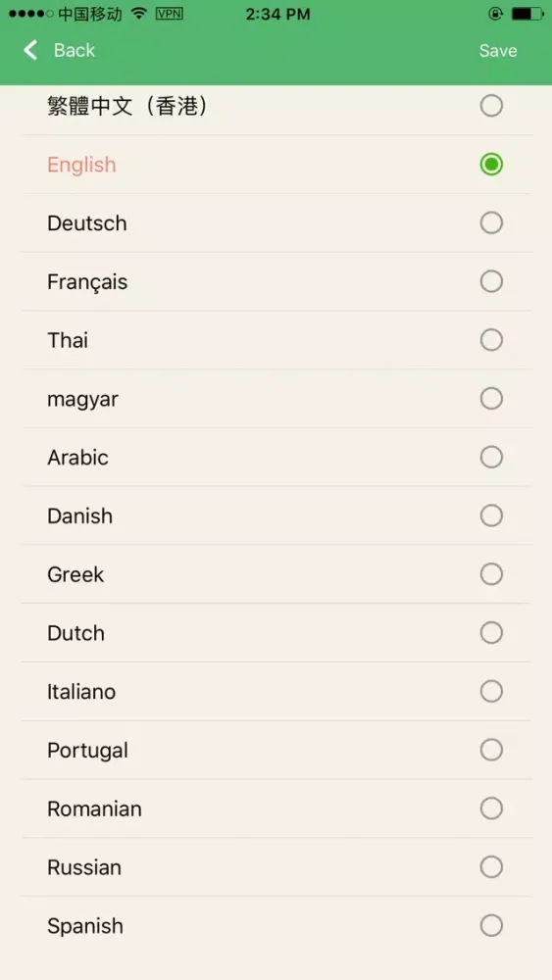This screenshot has width=552, height=980.
Task: Tap the selected English radio button
Action: click(x=491, y=165)
